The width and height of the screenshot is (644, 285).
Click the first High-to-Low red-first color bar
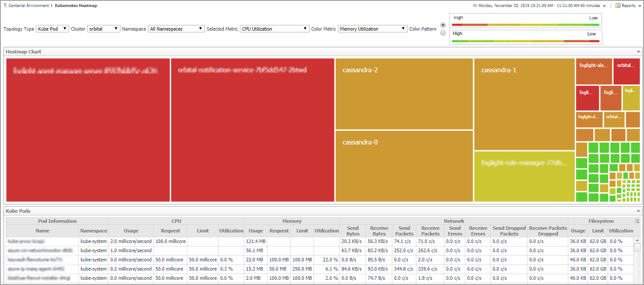click(525, 25)
